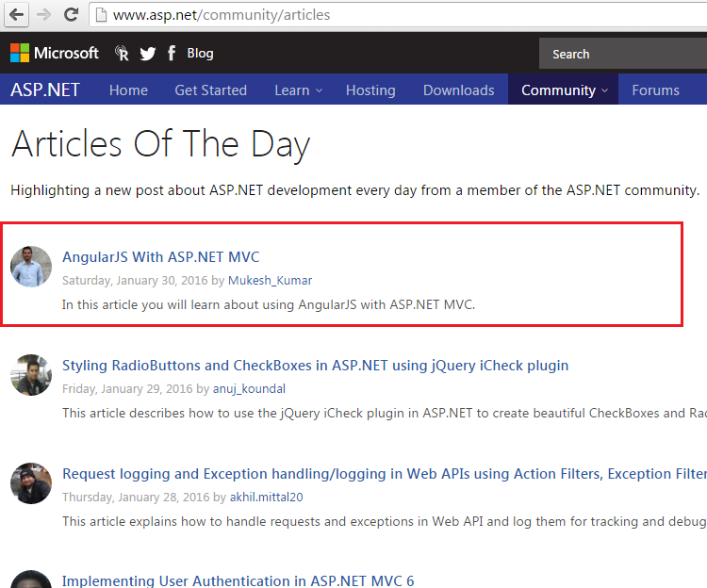Screen dimensions: 707x588
Task: Open the RSS-style feed icon beside Microsoft
Action: pos(122,53)
